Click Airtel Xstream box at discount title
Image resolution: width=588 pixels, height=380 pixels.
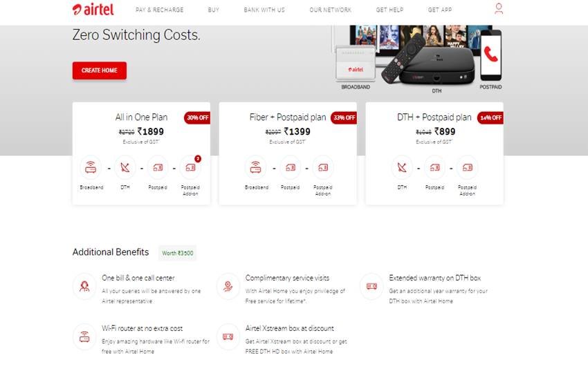(x=289, y=328)
